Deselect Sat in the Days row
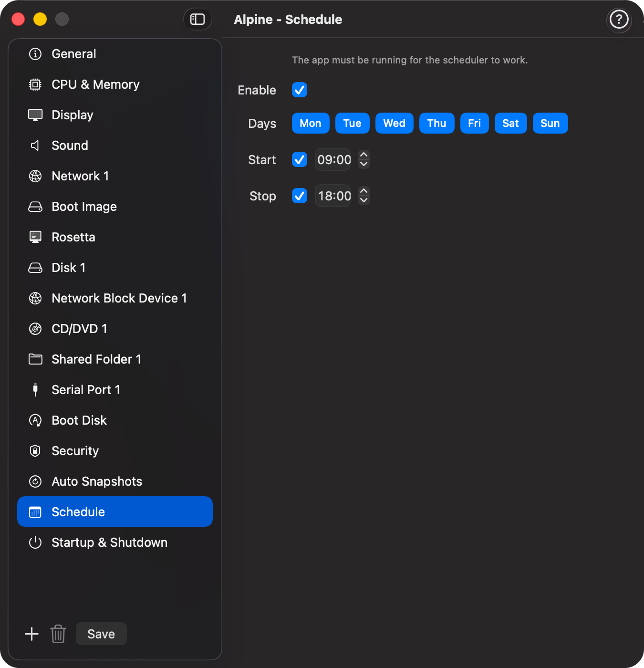Image resolution: width=644 pixels, height=668 pixels. coord(511,123)
